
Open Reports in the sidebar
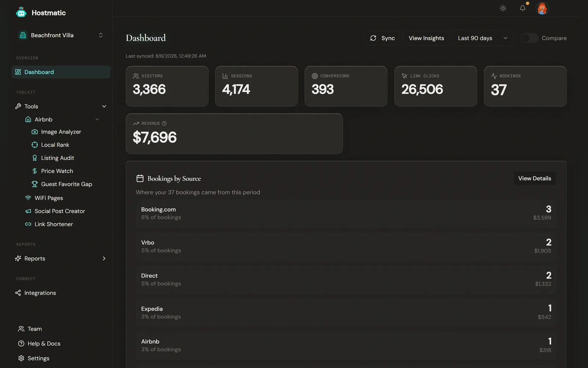point(61,259)
